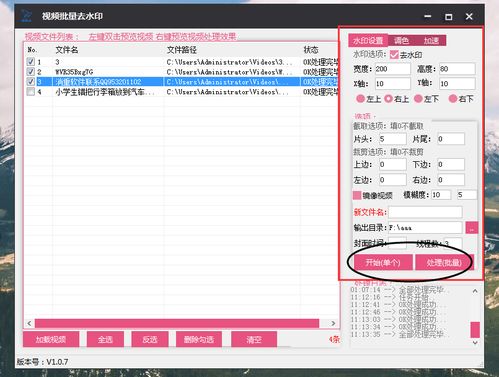Click the pink horizontal scrollbar thumb
Image resolution: width=499 pixels, height=377 pixels.
pyautogui.click(x=177, y=323)
